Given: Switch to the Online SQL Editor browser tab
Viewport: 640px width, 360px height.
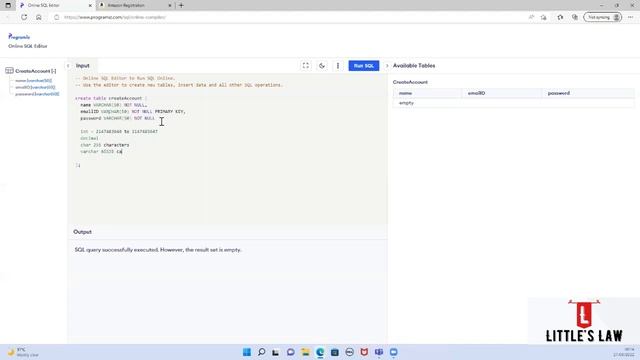Looking at the screenshot, I should (55, 5).
